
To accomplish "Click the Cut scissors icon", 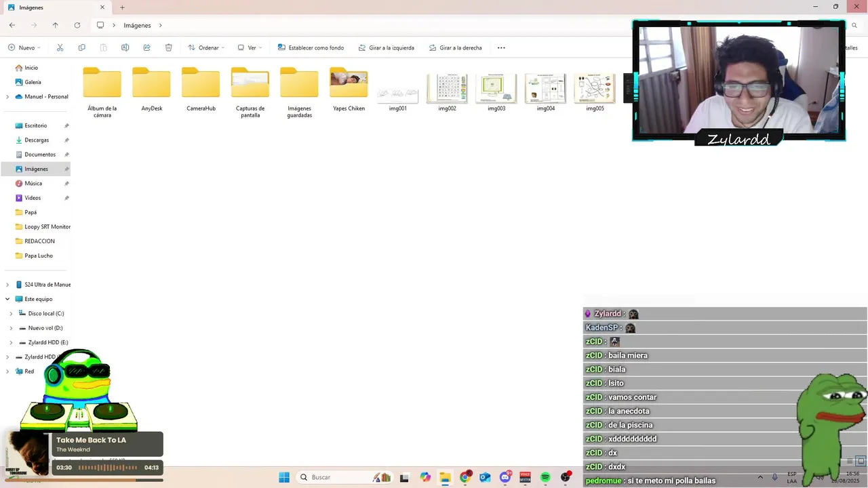I will (x=60, y=47).
